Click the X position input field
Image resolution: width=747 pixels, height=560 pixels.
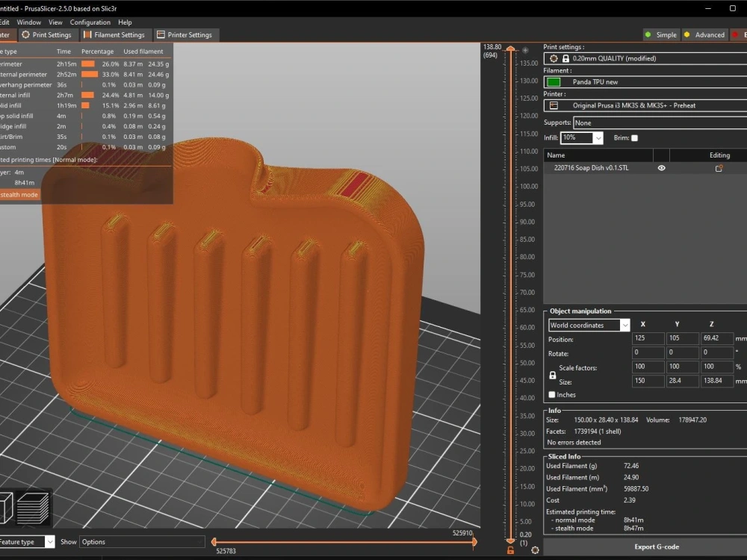[647, 338]
